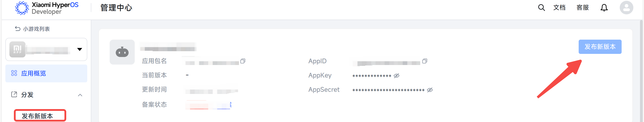644x122 pixels.
Task: Click the vertical scrollbar on the right
Action: click(641, 71)
